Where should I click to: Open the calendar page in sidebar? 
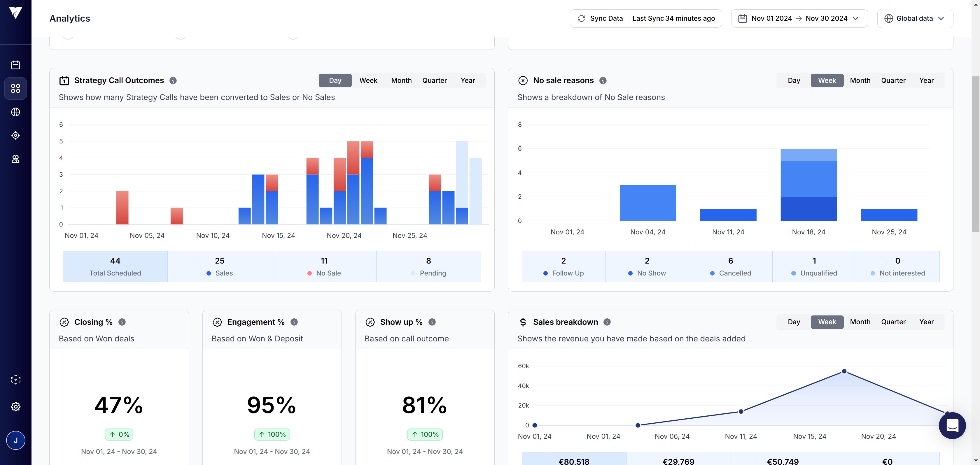pos(15,65)
